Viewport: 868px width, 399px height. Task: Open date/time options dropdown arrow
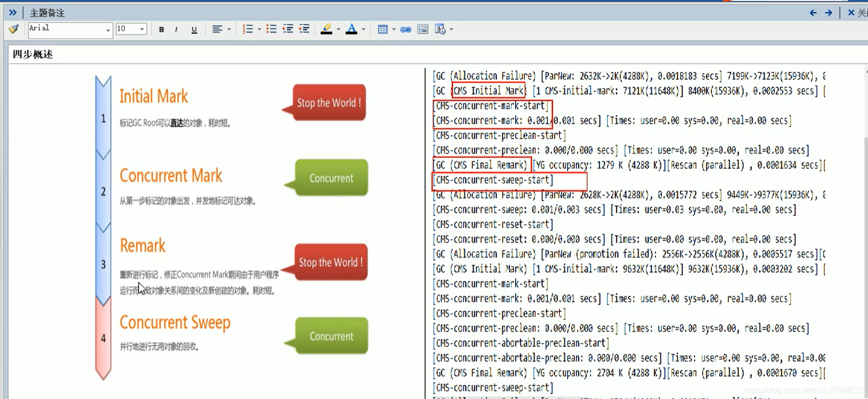(452, 30)
